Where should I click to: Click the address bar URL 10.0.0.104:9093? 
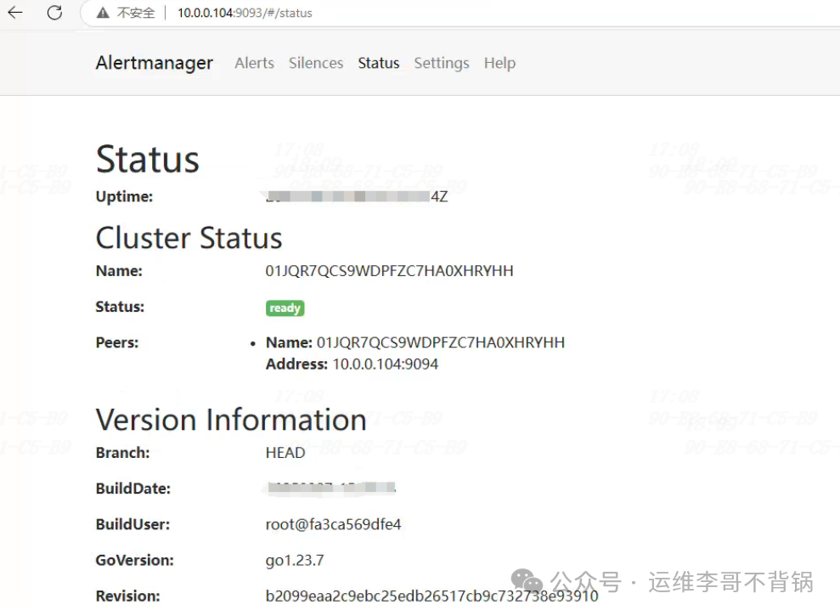click(x=245, y=13)
